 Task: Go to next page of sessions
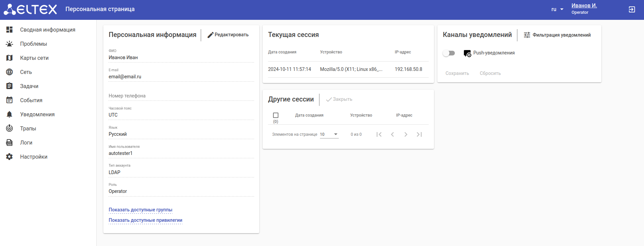point(406,134)
